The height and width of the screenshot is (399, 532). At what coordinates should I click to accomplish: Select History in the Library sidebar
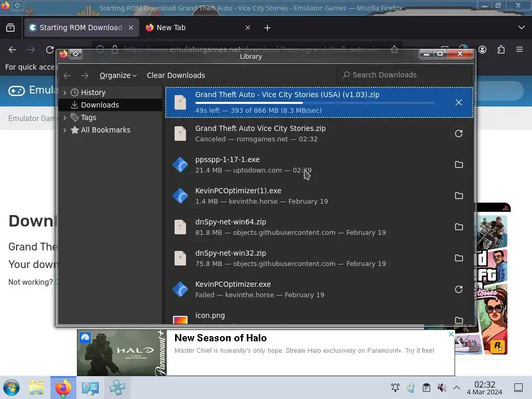tap(93, 92)
